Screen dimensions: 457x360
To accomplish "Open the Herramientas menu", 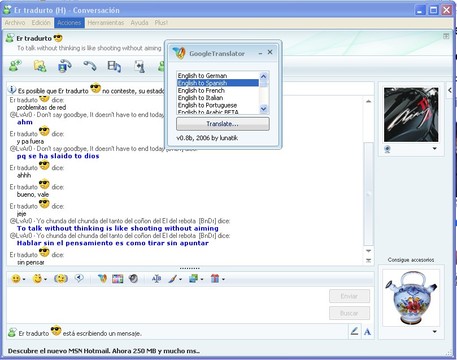I will pos(106,23).
